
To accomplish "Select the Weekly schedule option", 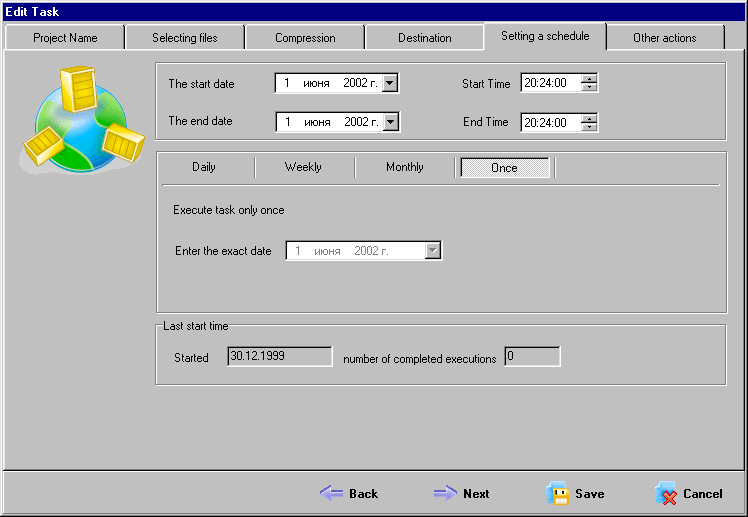I will pyautogui.click(x=303, y=167).
